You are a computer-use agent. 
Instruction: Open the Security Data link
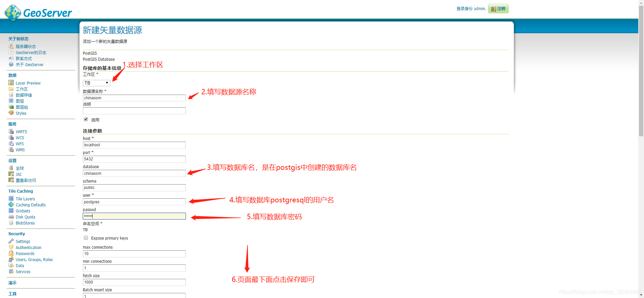20,266
